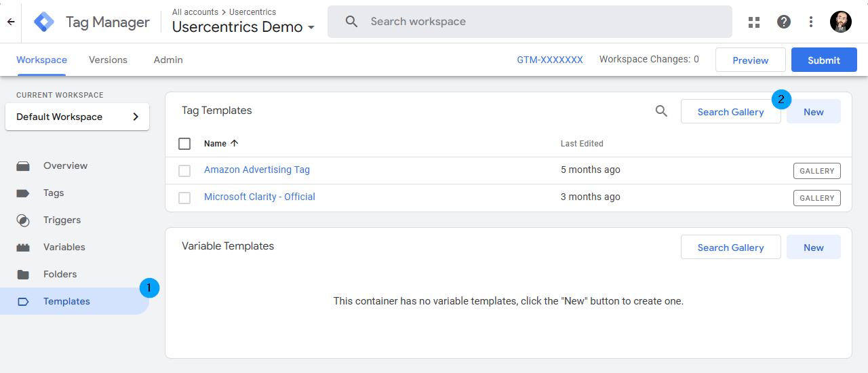The image size is (868, 373).
Task: Open the Google apps grid icon
Action: (754, 22)
